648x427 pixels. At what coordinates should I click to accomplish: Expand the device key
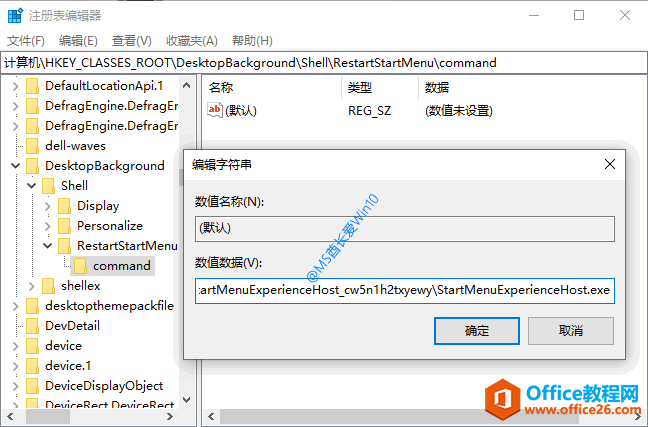15,346
